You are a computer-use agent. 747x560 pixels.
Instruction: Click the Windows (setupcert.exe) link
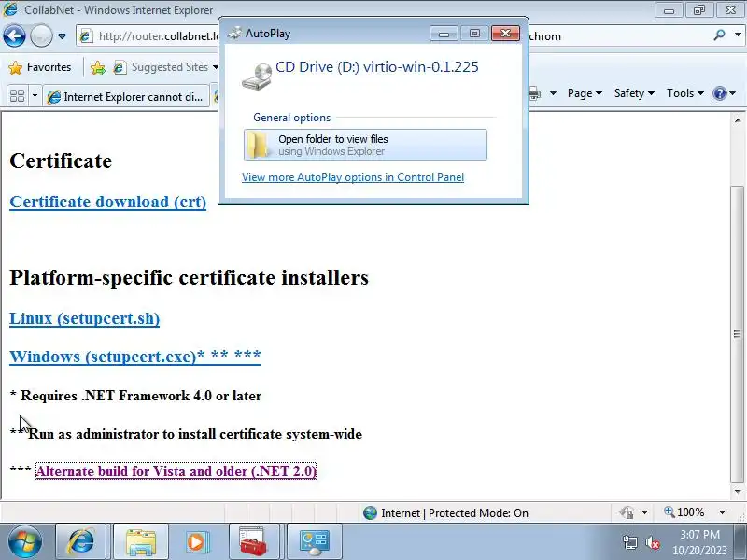(135, 357)
